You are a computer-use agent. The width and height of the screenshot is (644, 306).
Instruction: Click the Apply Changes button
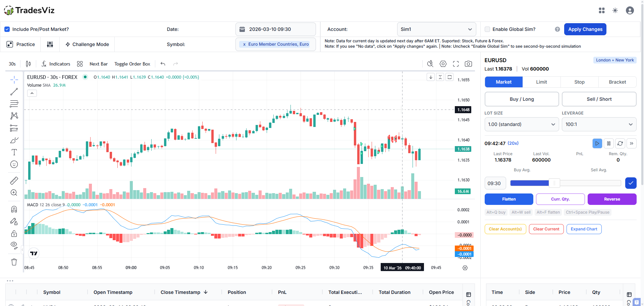click(x=585, y=29)
